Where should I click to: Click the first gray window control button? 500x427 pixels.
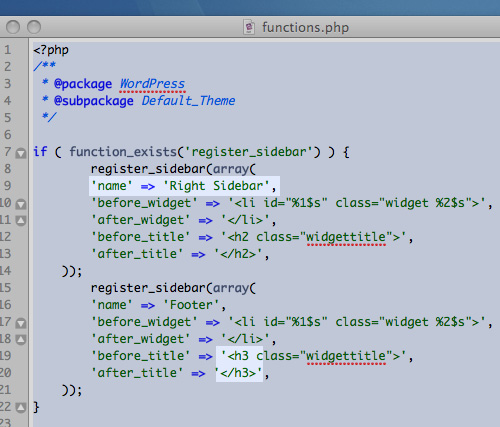pos(13,27)
